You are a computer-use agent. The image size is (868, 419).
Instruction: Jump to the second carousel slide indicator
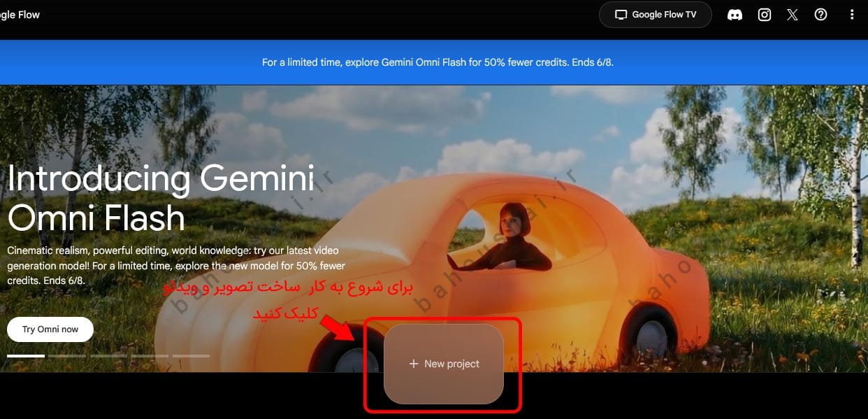[67, 356]
